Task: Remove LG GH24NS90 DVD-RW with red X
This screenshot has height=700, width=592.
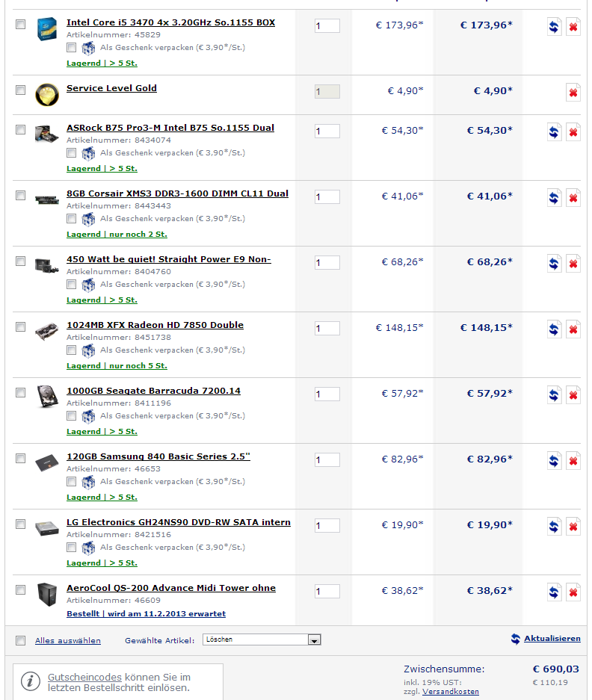Action: coord(573,526)
